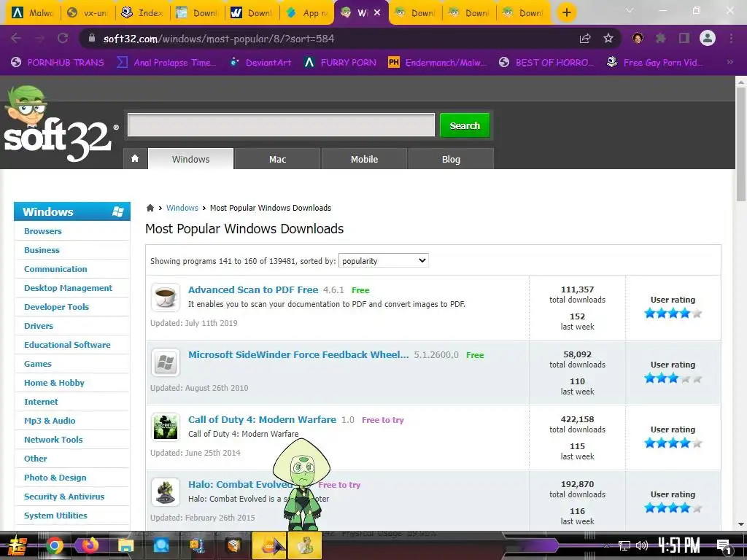Click Call of Duty 4 star rating
747x560 pixels.
(x=673, y=443)
